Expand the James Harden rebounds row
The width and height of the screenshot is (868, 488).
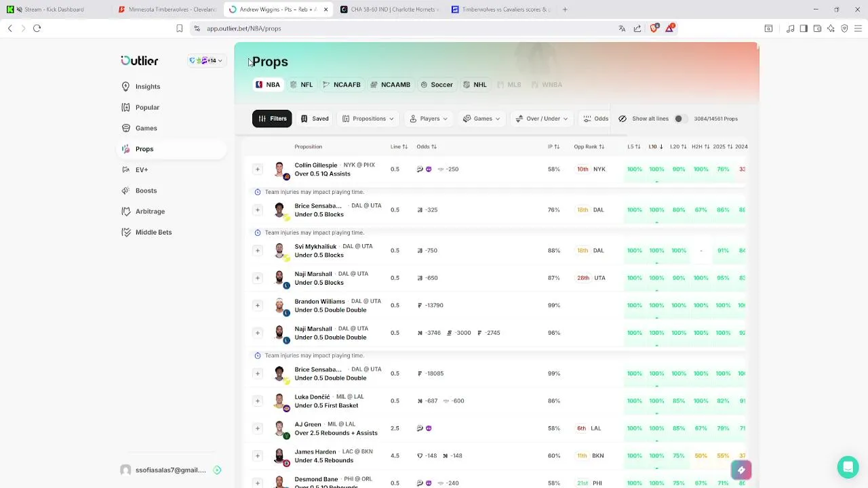257,455
